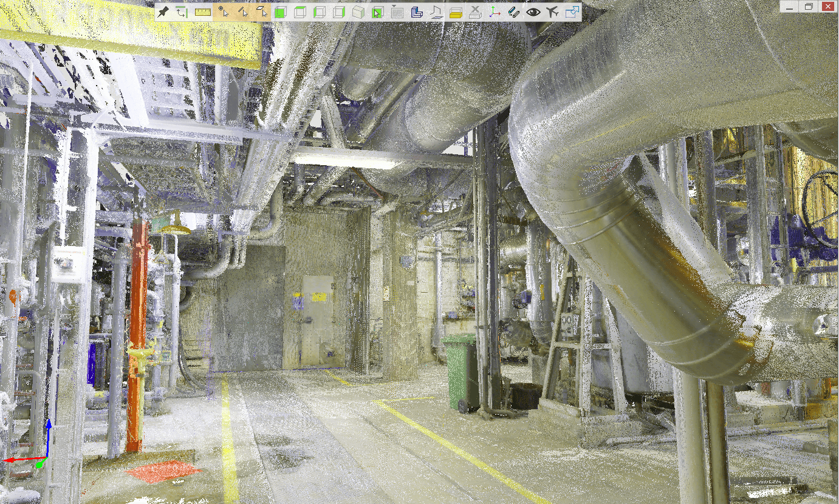Viewport: 839px width, 504px height.
Task: Select the green cursor selection-box tool
Action: pos(377,10)
